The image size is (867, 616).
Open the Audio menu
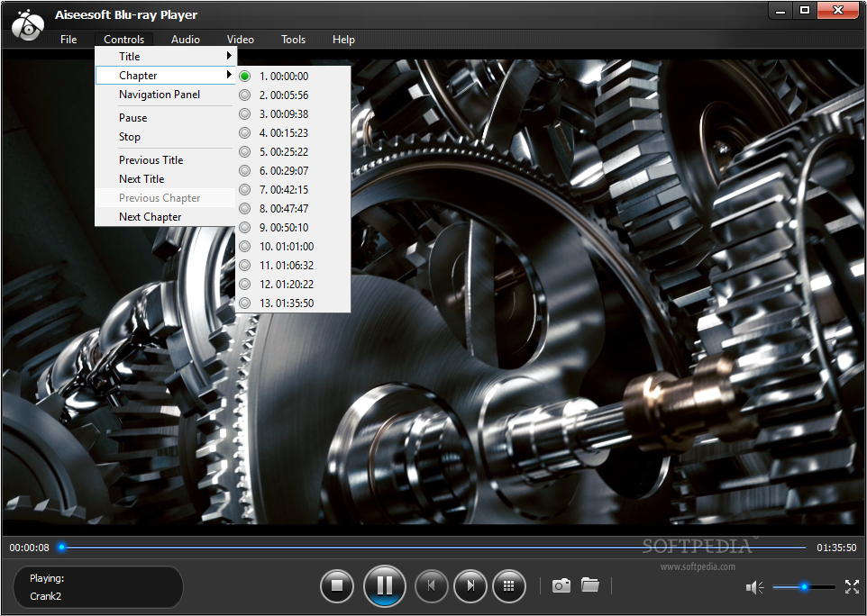pyautogui.click(x=185, y=39)
